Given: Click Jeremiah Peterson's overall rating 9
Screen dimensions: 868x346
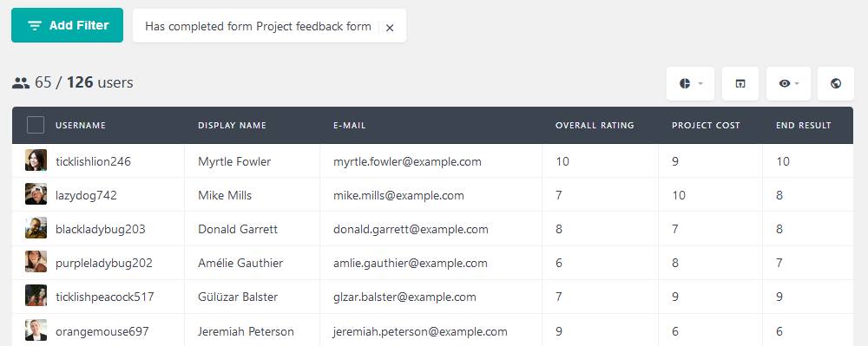Looking at the screenshot, I should point(559,331).
